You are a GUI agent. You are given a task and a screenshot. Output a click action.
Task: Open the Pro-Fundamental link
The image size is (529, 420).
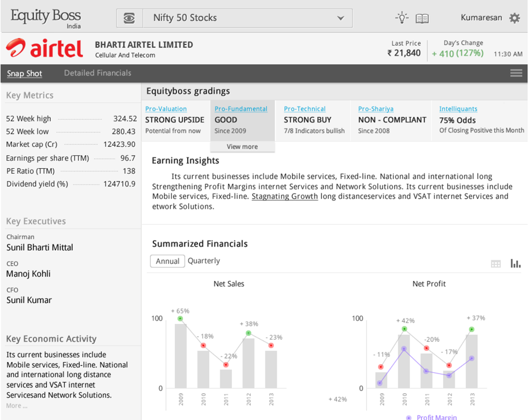point(241,109)
